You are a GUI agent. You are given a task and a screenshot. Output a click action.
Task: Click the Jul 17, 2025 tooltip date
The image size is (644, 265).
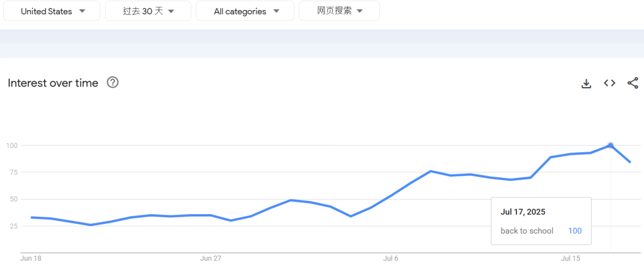[x=523, y=212]
